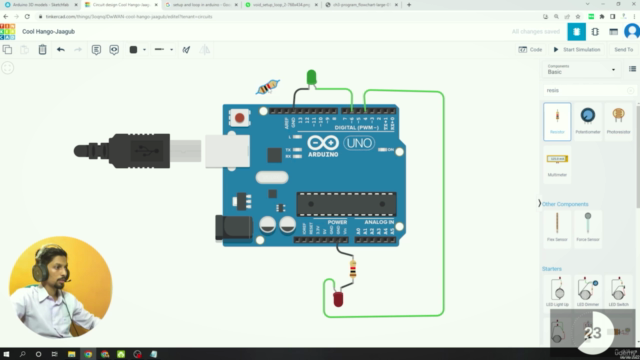Click the Delete trash icon

click(42, 50)
